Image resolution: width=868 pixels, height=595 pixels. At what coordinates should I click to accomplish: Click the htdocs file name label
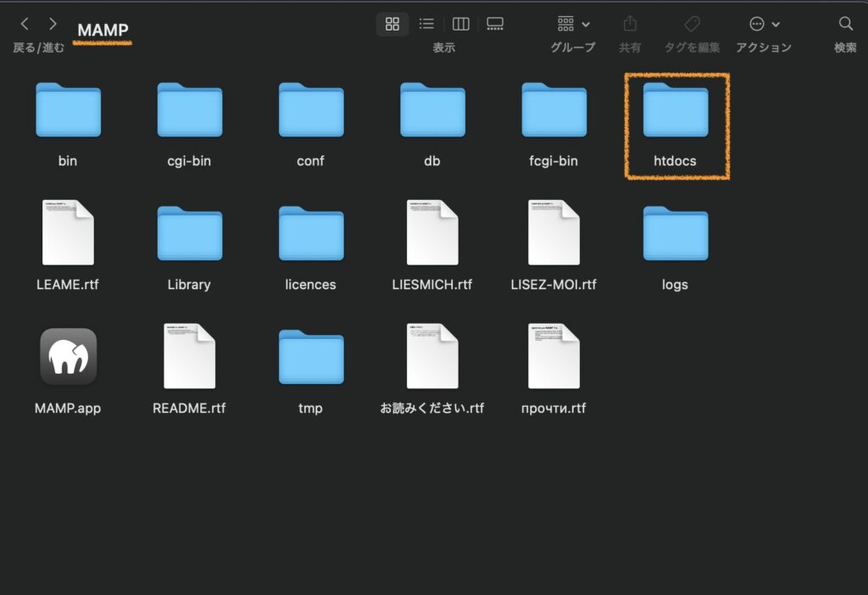675,161
